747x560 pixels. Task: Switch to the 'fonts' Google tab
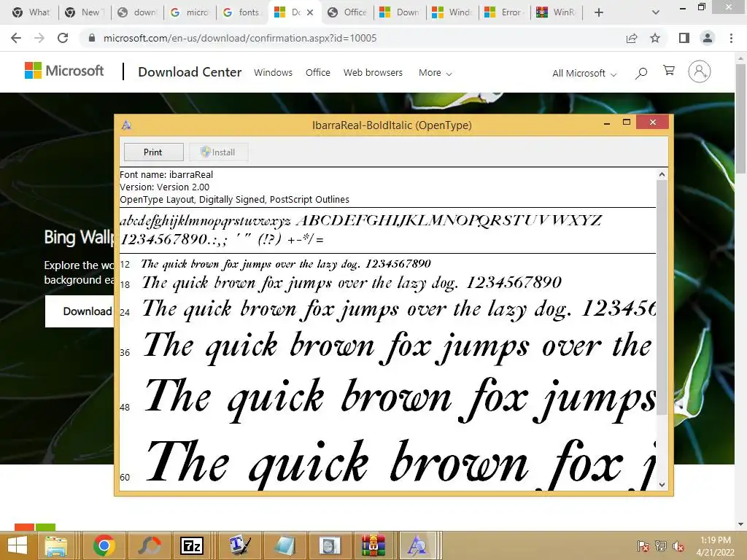coord(241,12)
